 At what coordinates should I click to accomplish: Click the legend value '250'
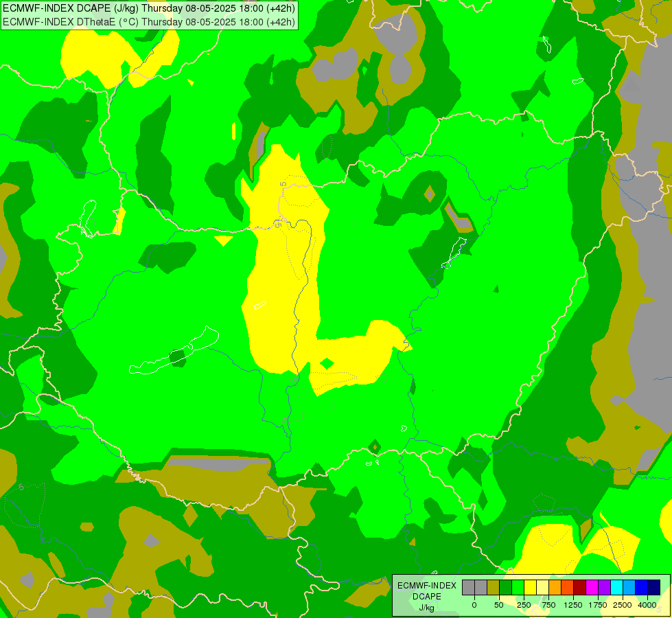(x=524, y=605)
